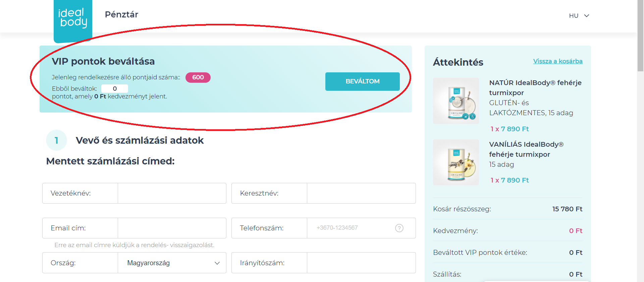Open the NATÚR protein powder thumbnail

tap(456, 101)
